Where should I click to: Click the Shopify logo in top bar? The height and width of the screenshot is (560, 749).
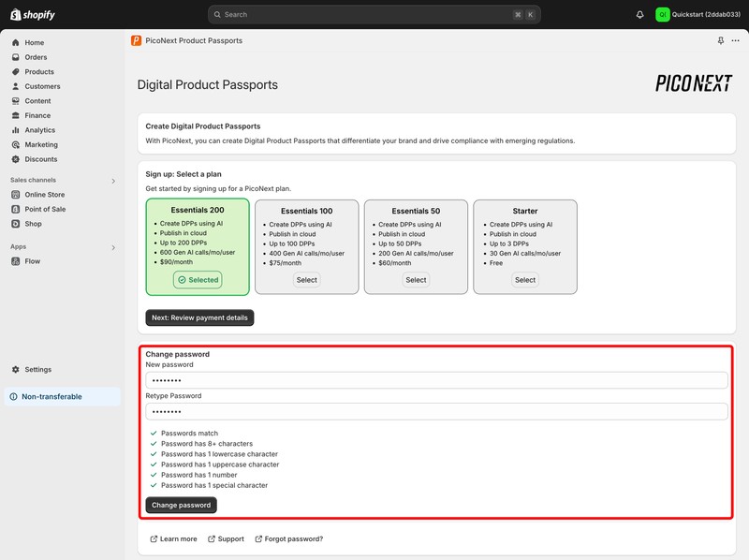click(x=33, y=15)
